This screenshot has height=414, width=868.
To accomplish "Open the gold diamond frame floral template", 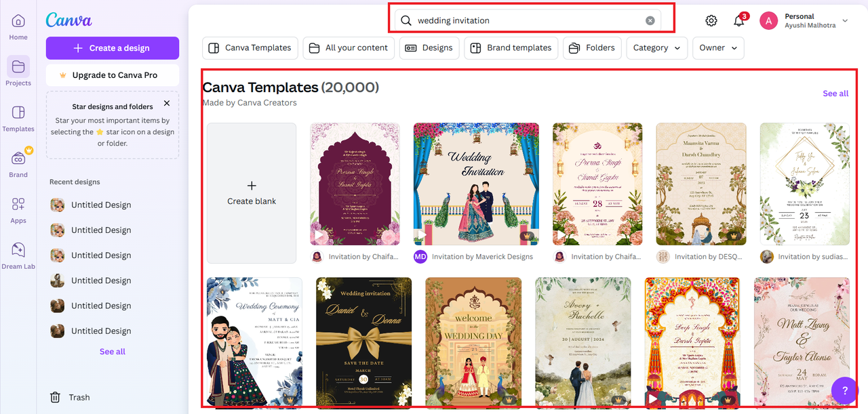I will [805, 184].
